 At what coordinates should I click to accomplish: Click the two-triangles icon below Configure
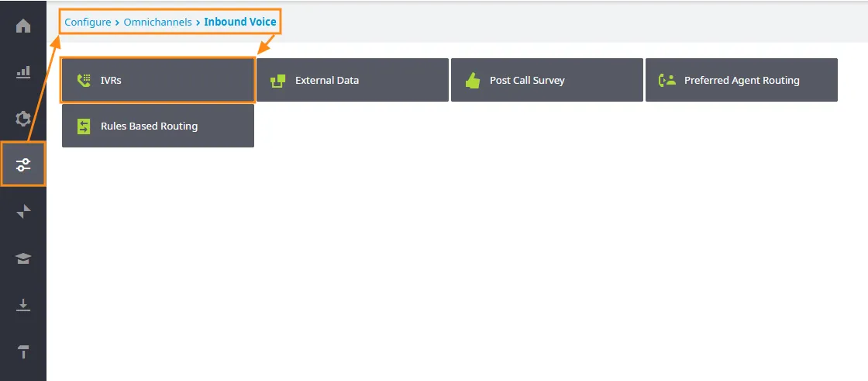pyautogui.click(x=23, y=211)
